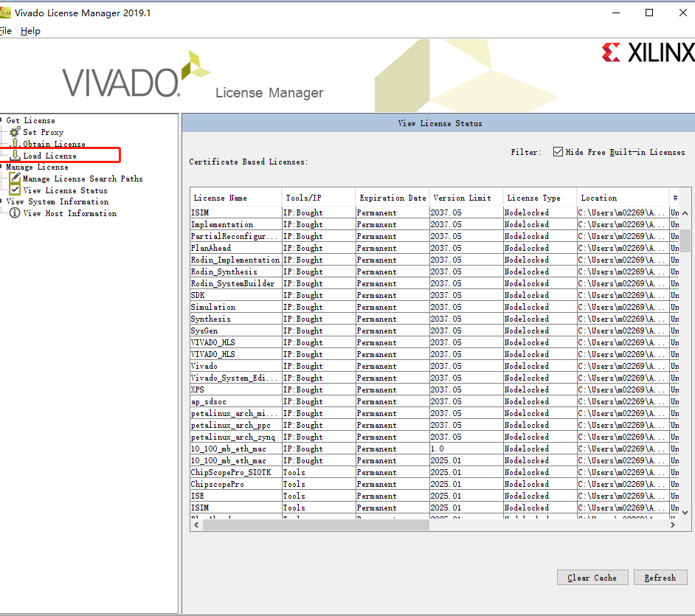695x616 pixels.
Task: Click the vertical scrollbar thumb
Action: point(685,240)
